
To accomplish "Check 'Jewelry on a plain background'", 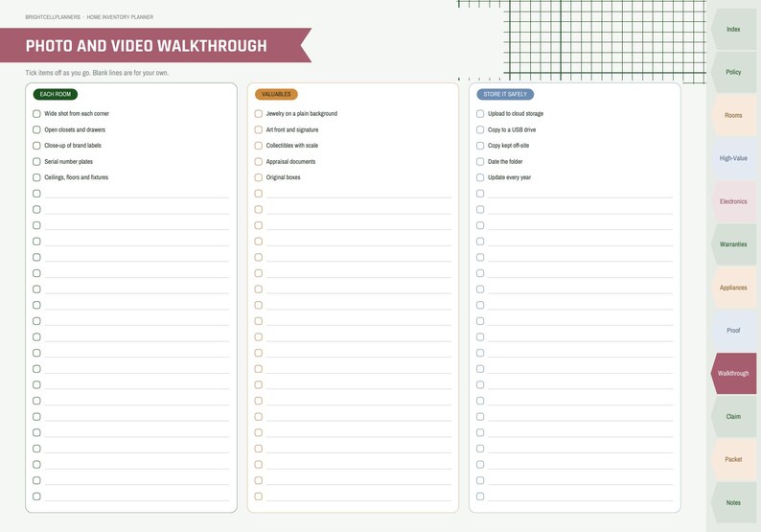I will click(258, 113).
